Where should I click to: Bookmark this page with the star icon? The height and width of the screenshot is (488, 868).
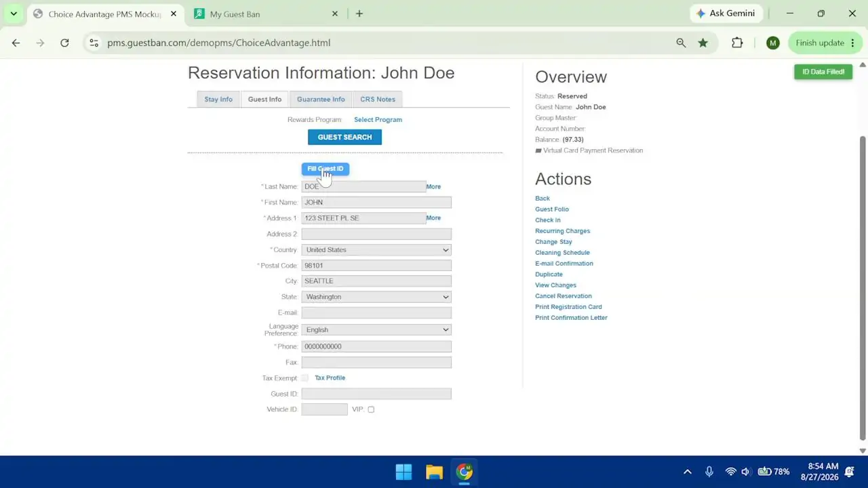pyautogui.click(x=703, y=43)
